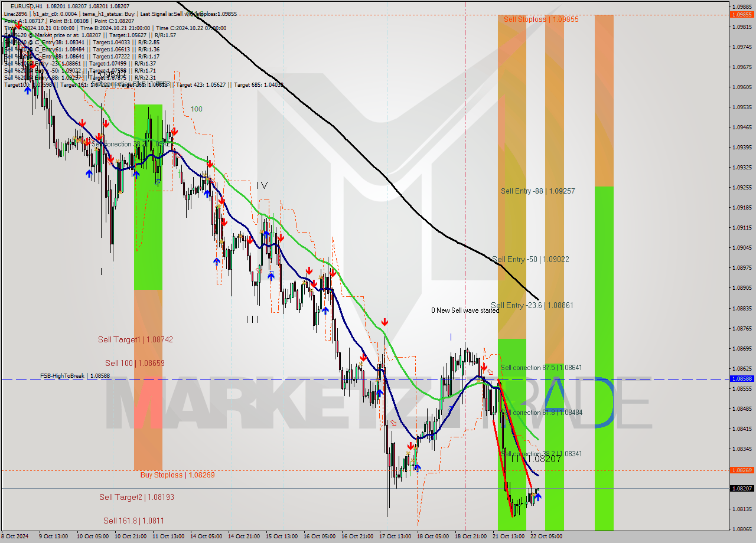Click the 'Point A:1.08717' info text

tap(24, 21)
